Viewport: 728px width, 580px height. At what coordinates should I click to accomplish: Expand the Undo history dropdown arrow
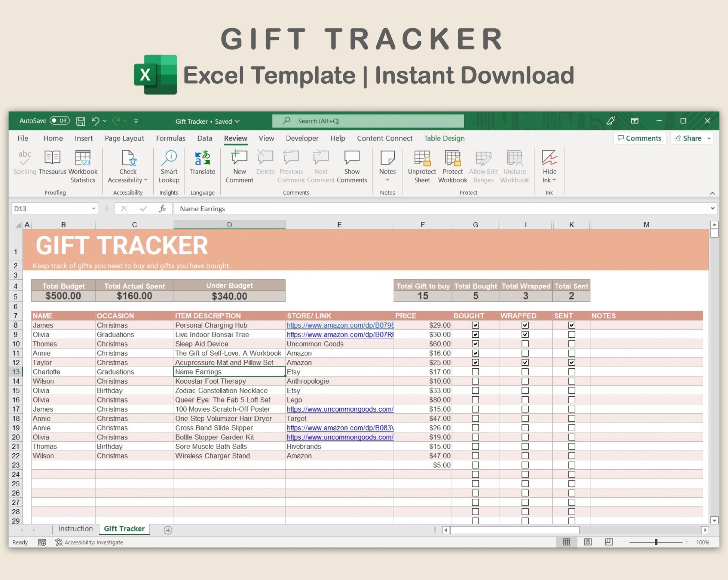[105, 121]
